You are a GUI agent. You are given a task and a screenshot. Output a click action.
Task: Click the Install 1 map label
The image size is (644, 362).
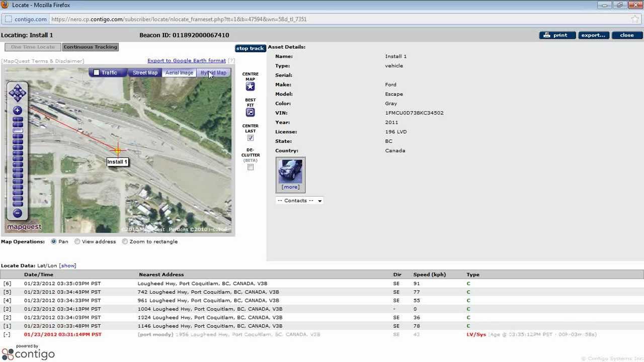pyautogui.click(x=117, y=162)
